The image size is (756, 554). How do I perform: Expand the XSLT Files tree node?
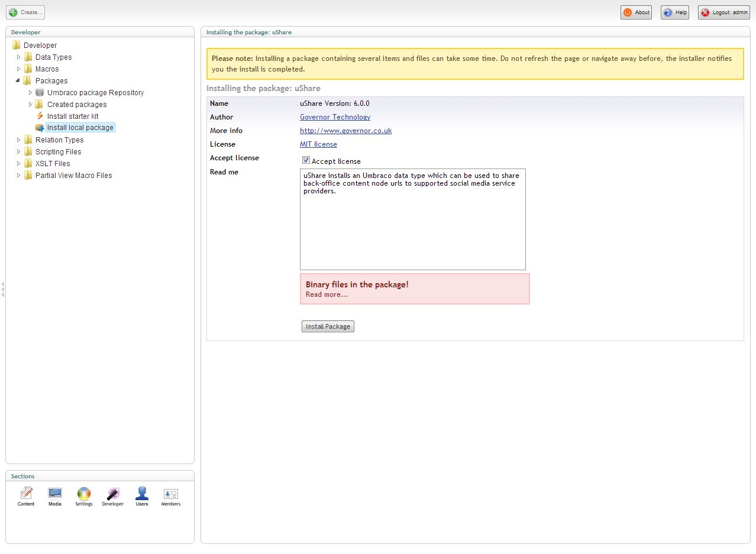coord(19,163)
